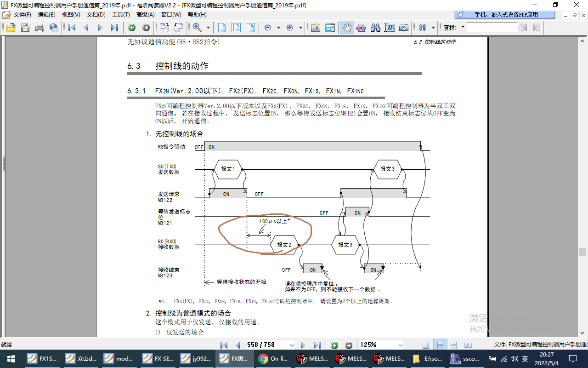The width and height of the screenshot is (588, 368).
Task: Open dropdown arrow beside magnifier zoom tool
Action: [208, 28]
